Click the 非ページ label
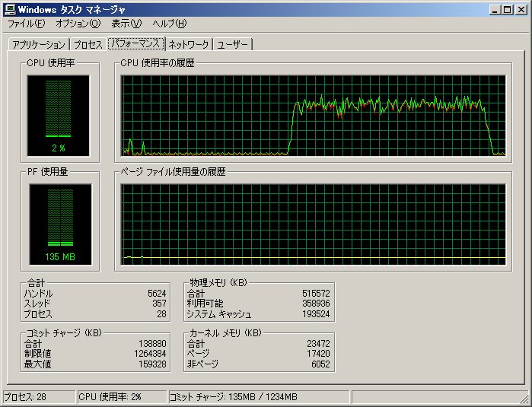The image size is (532, 407). tap(202, 364)
